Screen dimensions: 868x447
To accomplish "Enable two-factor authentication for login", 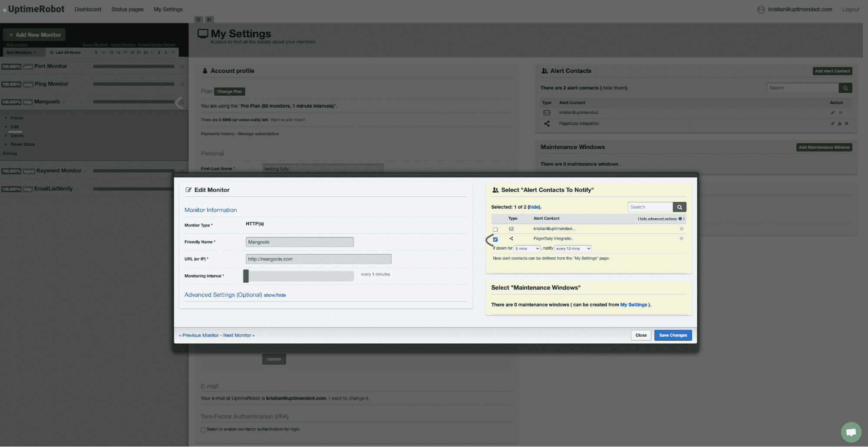I will click(203, 429).
